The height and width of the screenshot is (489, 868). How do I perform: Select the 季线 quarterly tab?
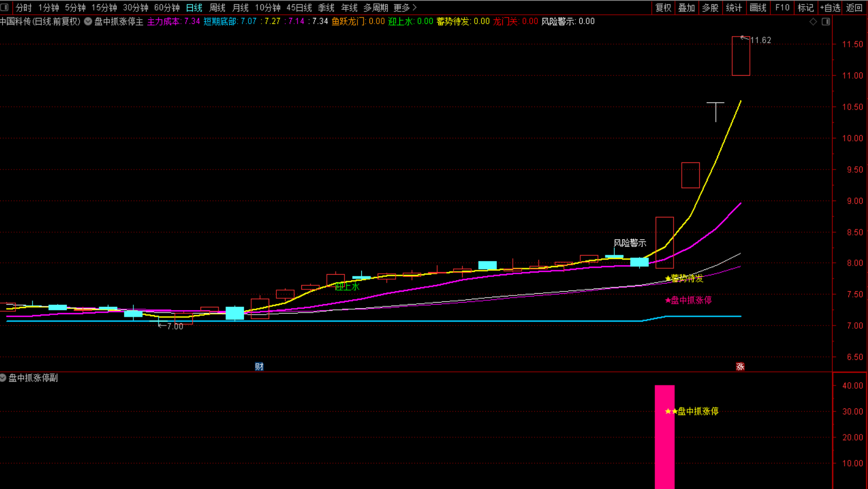pos(326,8)
